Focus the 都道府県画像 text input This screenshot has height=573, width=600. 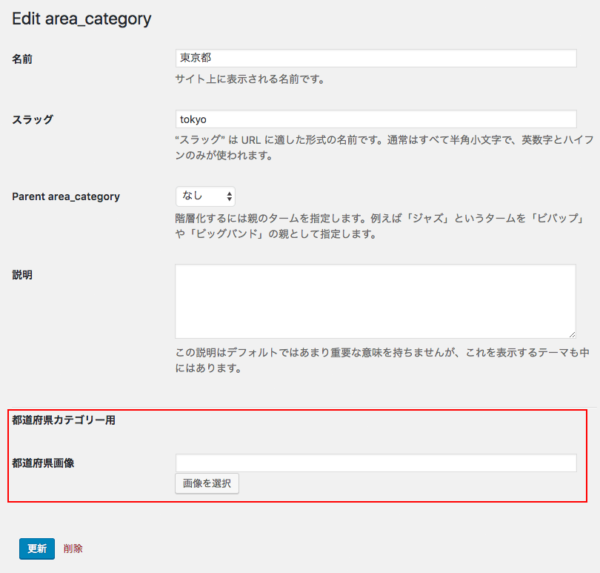[375, 463]
